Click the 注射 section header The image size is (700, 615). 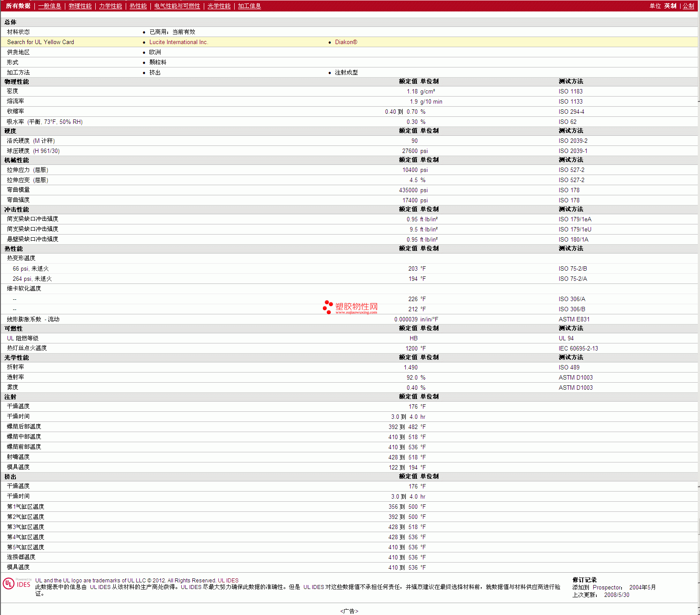(11, 397)
